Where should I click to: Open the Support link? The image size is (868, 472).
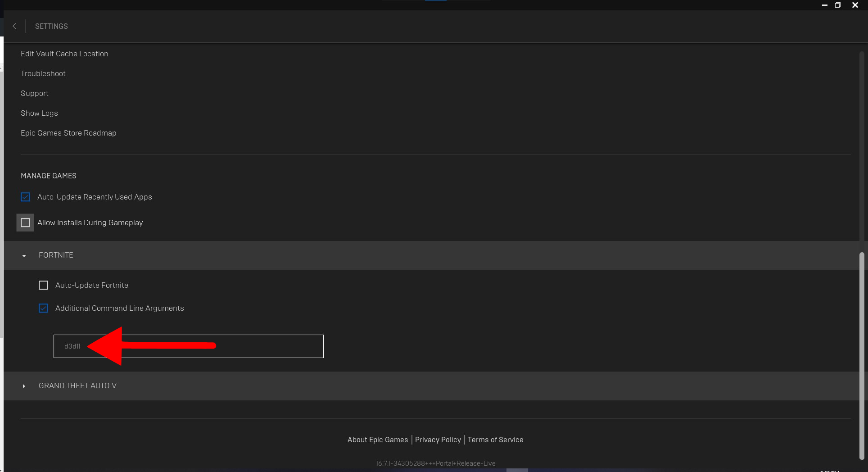pyautogui.click(x=35, y=93)
